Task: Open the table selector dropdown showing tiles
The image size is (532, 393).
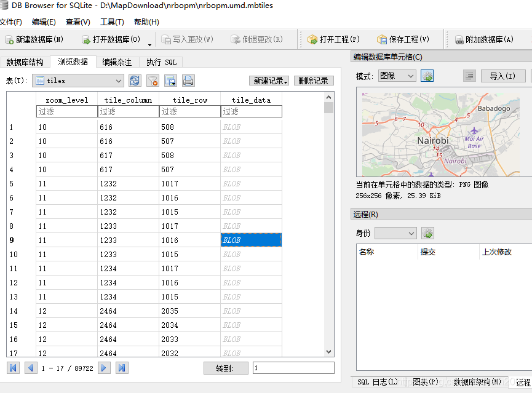Action: click(78, 81)
